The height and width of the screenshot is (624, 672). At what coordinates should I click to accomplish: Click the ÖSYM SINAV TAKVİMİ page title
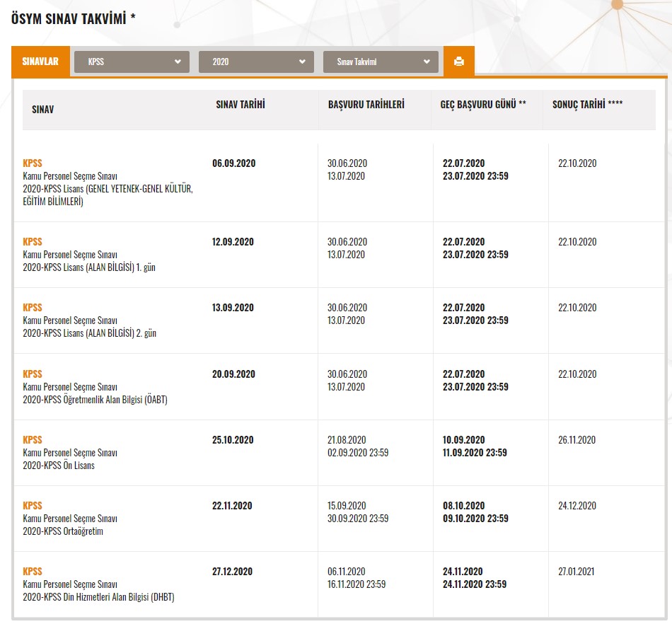coord(73,19)
